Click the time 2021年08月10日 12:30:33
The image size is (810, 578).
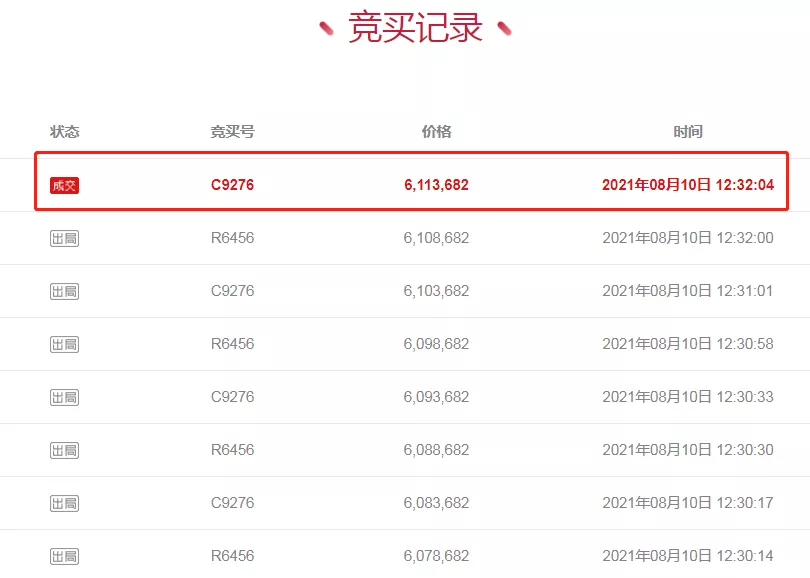[688, 397]
